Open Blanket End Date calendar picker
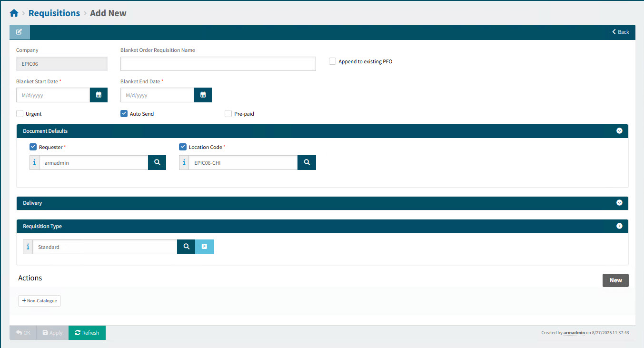The width and height of the screenshot is (644, 348). [x=203, y=95]
